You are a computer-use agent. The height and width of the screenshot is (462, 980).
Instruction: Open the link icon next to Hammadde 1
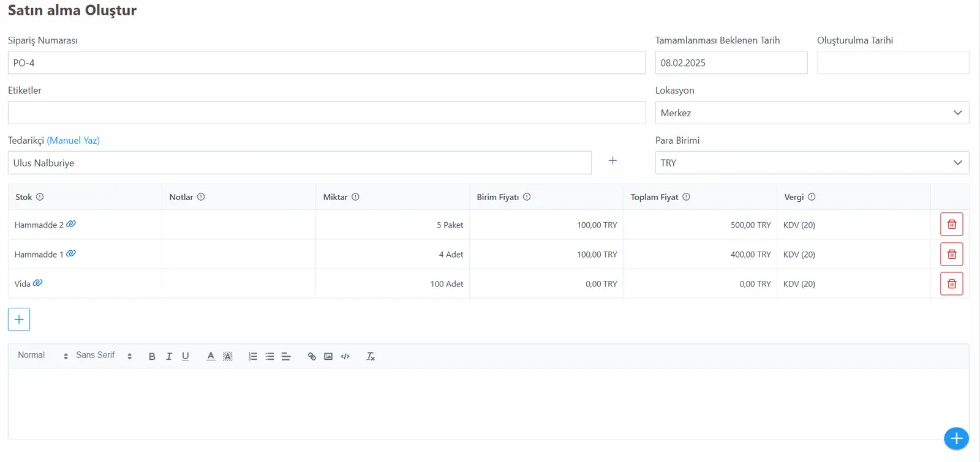tap(71, 253)
